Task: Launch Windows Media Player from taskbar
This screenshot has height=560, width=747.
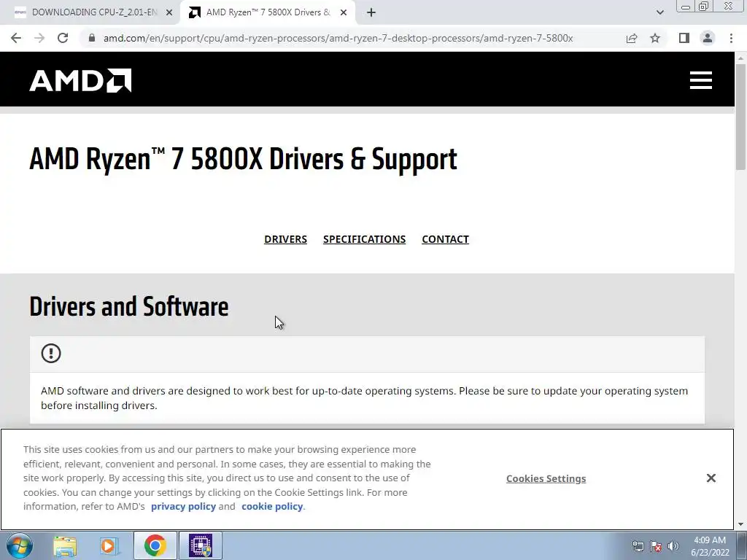Action: 109,545
